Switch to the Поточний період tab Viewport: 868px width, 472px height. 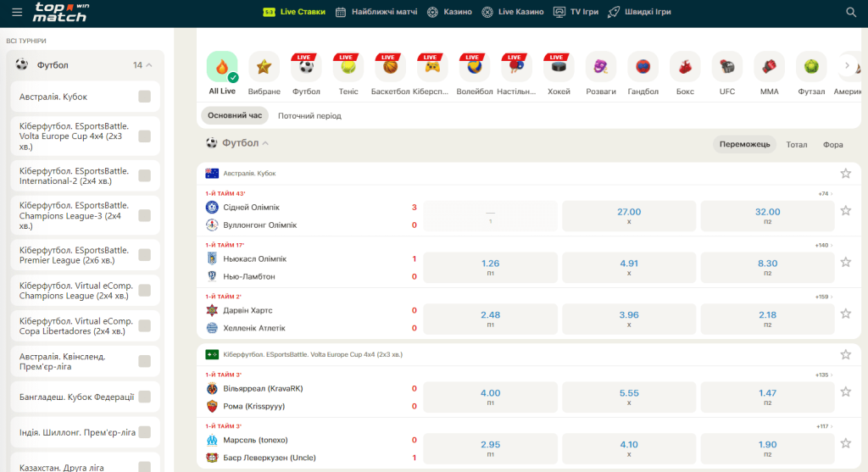point(309,115)
